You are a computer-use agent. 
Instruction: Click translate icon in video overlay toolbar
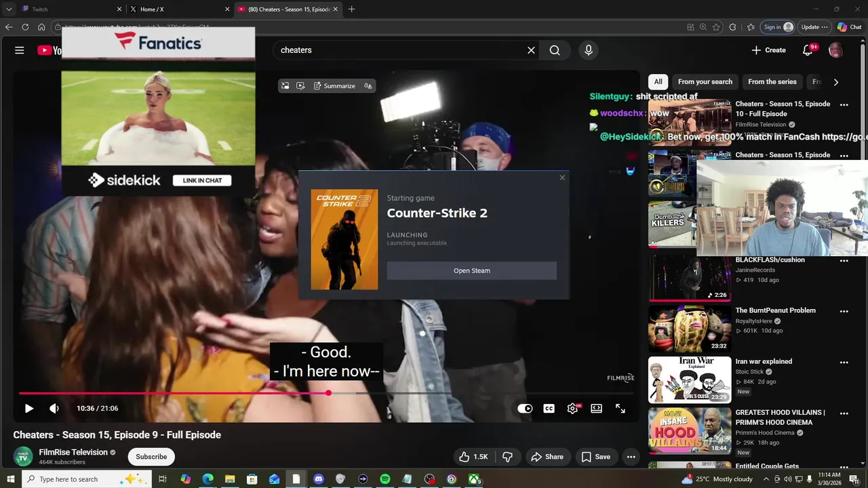point(368,86)
